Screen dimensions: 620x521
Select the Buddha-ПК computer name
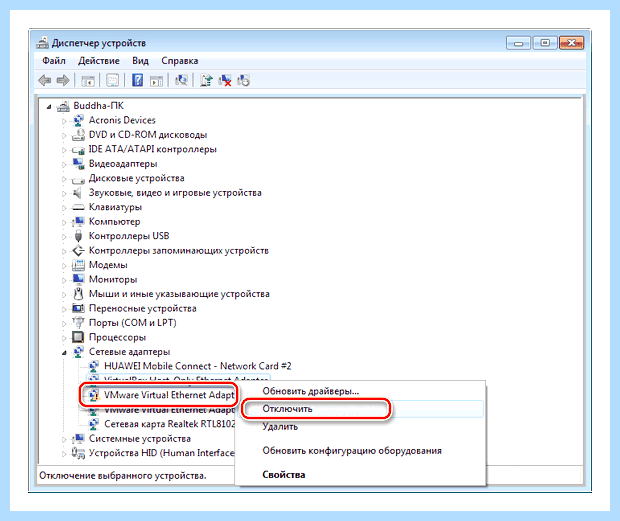(98, 106)
